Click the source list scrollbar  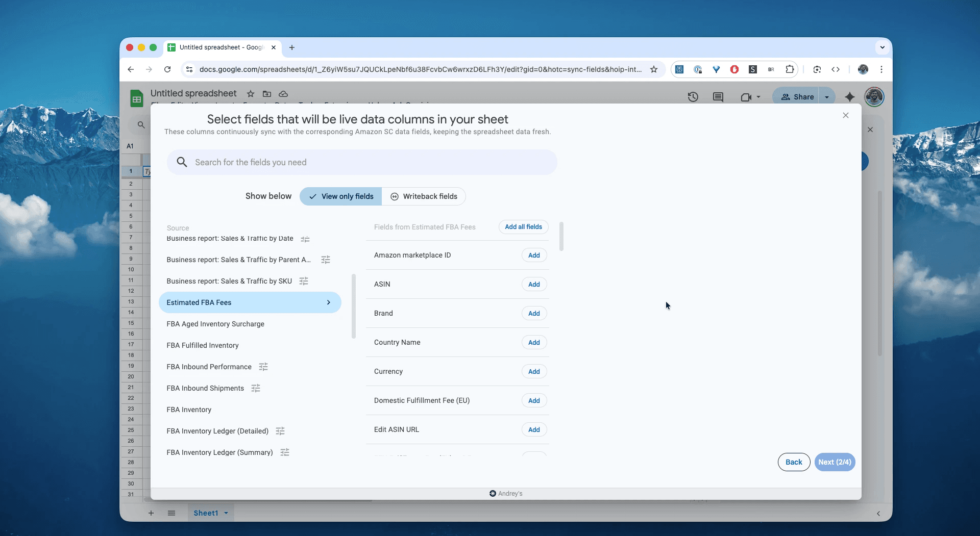[x=354, y=306]
